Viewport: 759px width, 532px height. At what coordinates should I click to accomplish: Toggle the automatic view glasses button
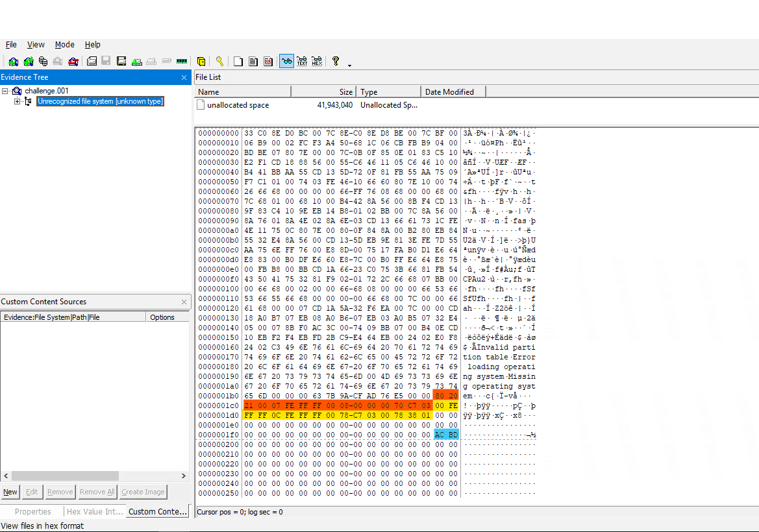coord(286,62)
